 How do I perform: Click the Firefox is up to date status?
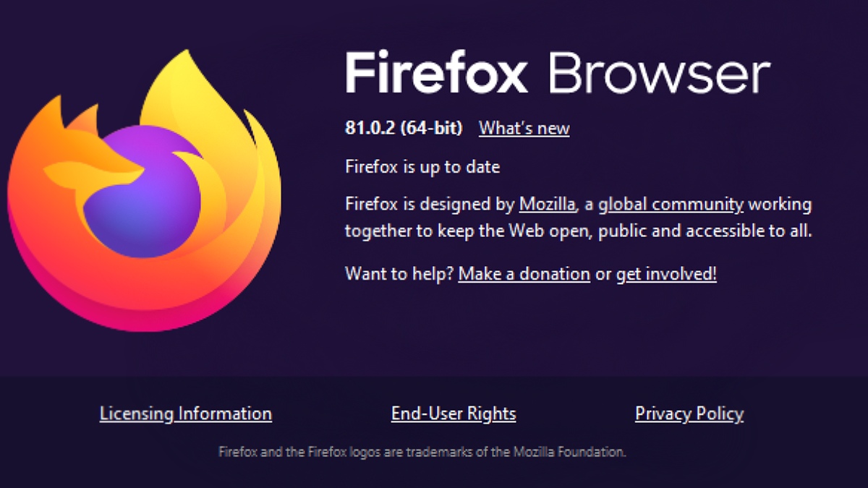[x=422, y=167]
